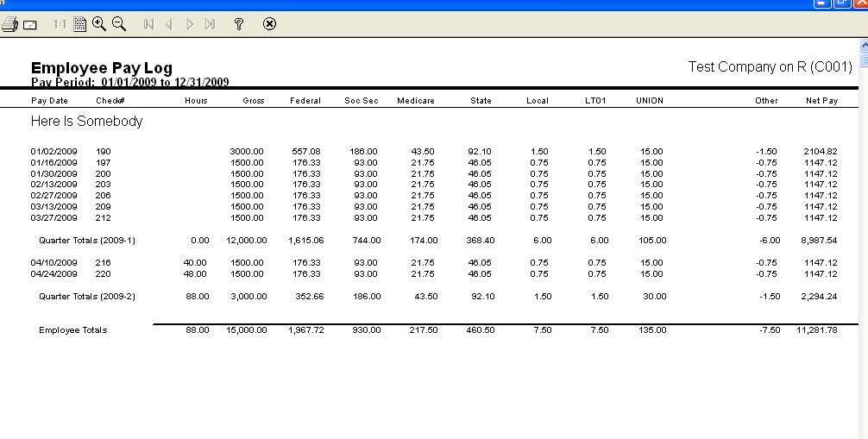The width and height of the screenshot is (868, 439).
Task: Click employee total gross 15,000.00
Action: point(247,330)
